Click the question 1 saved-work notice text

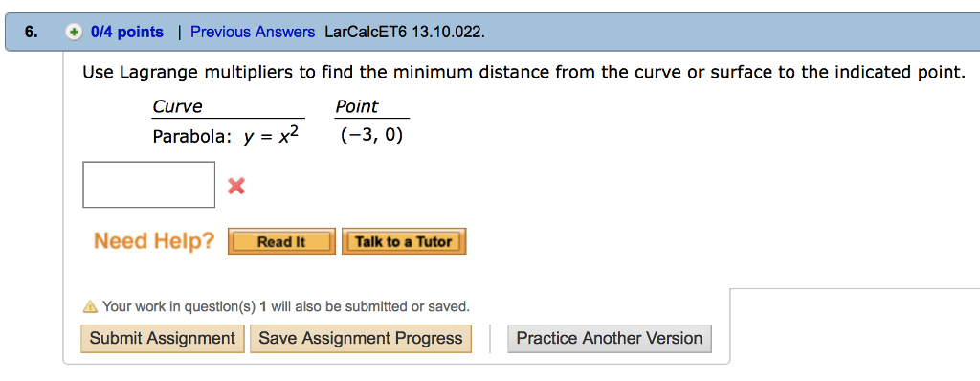pyautogui.click(x=285, y=306)
